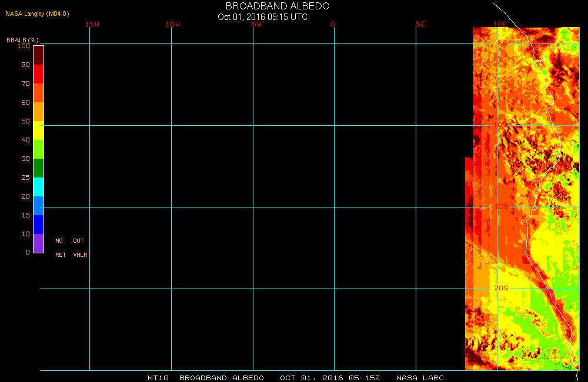Image resolution: width=588 pixels, height=382 pixels.
Task: Click the dark red 80–100% albedo swatch
Action: 38,55
